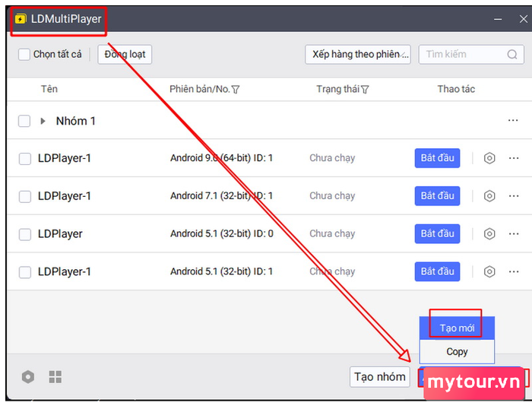532x409 pixels.
Task: Open the Xếp hàng theo phiên dropdown
Action: [358, 54]
